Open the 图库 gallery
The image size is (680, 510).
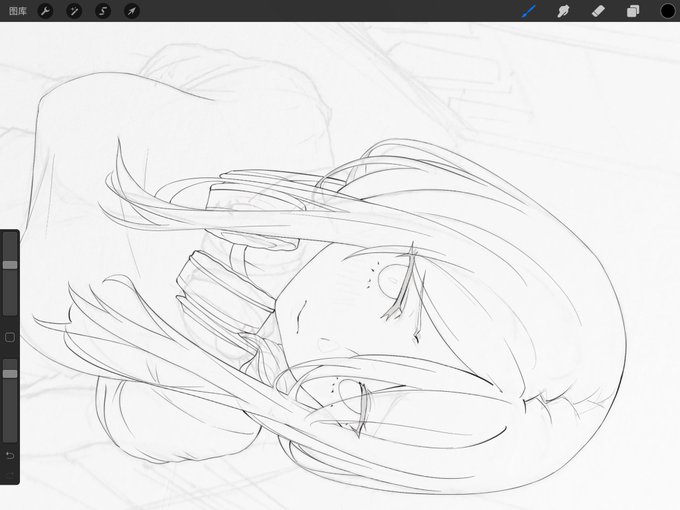pos(18,11)
